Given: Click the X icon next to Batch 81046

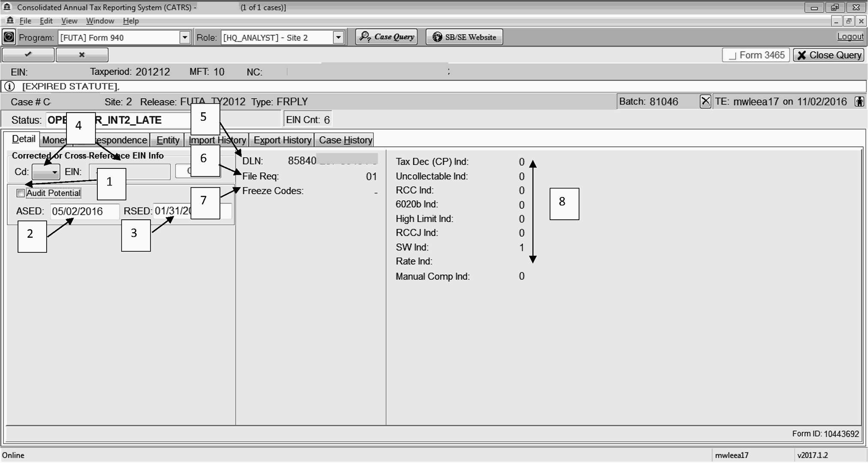Looking at the screenshot, I should tap(705, 102).
